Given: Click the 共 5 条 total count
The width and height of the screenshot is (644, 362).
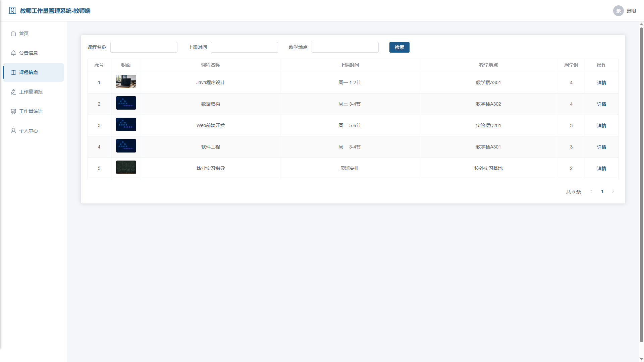Looking at the screenshot, I should tap(574, 192).
